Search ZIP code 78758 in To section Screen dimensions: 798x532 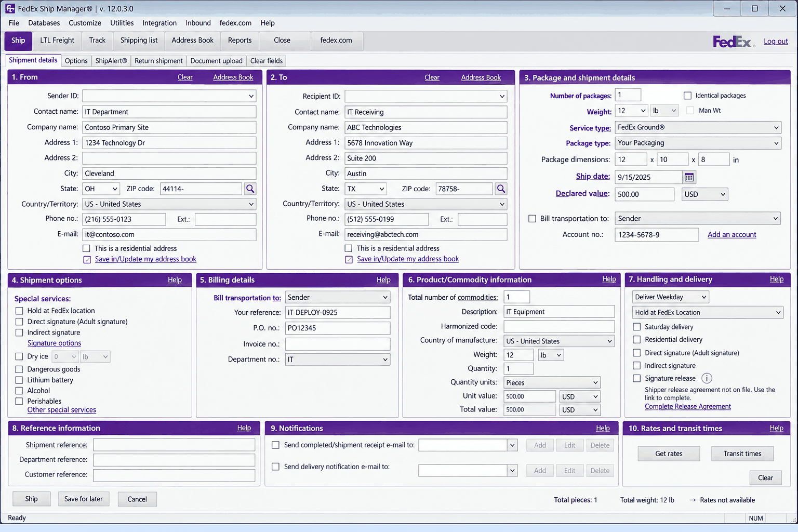click(501, 189)
